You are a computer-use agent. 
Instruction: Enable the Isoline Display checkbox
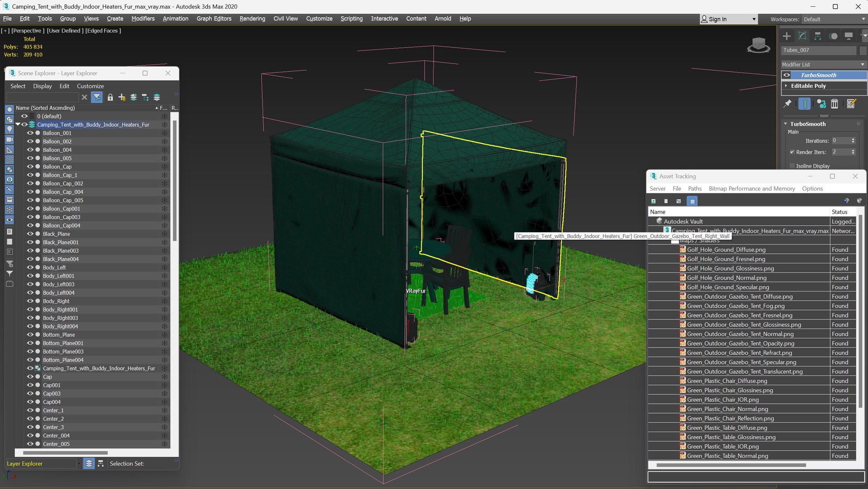pyautogui.click(x=792, y=166)
